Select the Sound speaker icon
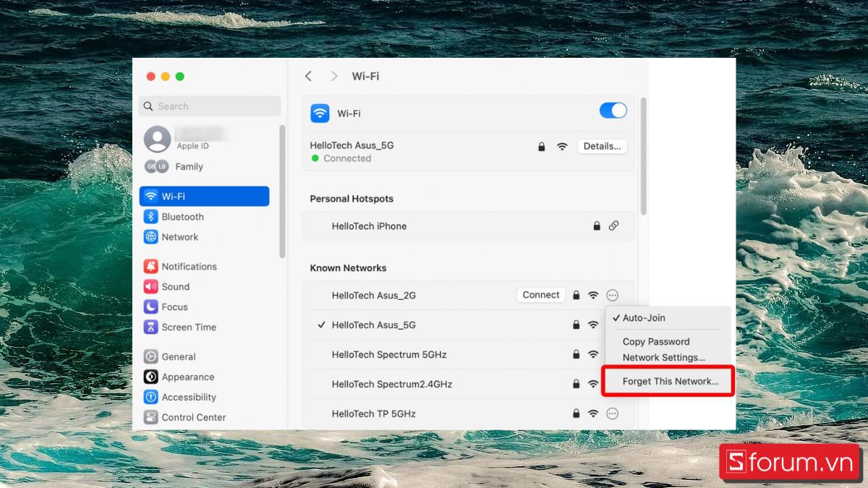Image resolution: width=868 pixels, height=488 pixels. [151, 286]
